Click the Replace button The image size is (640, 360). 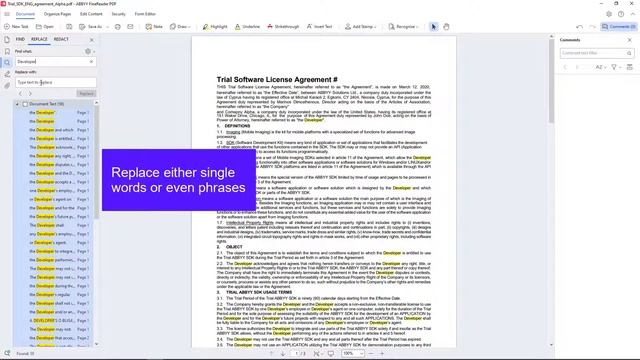coord(86,93)
